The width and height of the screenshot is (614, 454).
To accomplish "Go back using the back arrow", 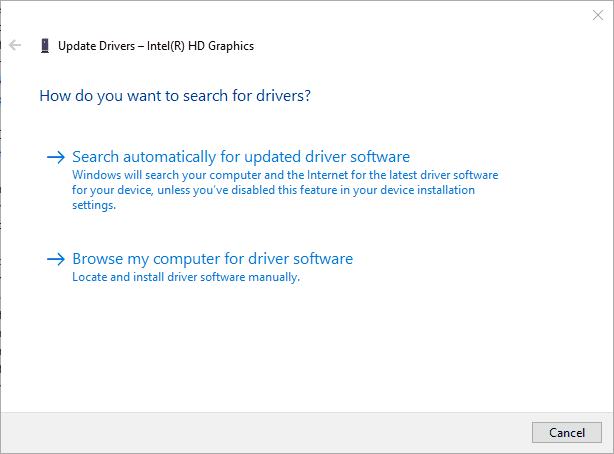I will coord(15,45).
